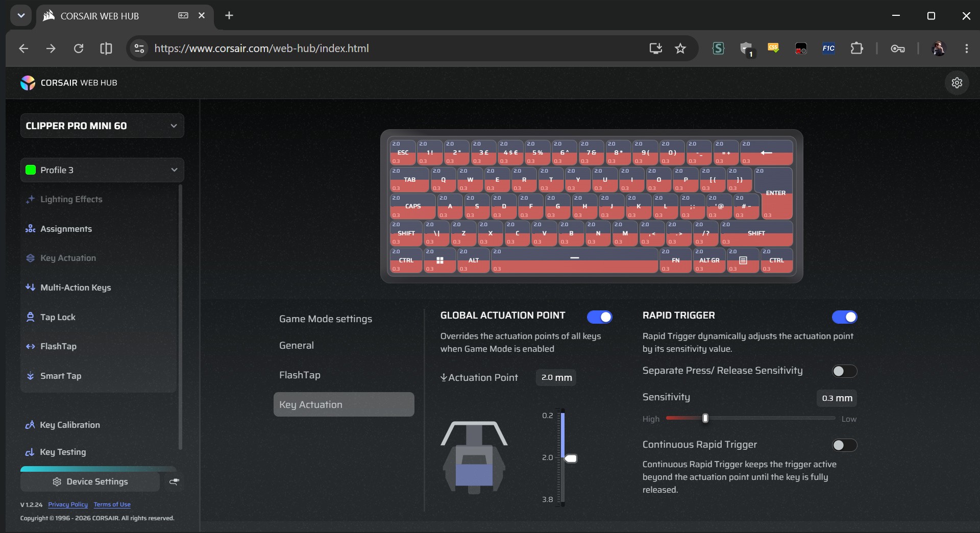Open the browser tab search chevron

coord(21,16)
